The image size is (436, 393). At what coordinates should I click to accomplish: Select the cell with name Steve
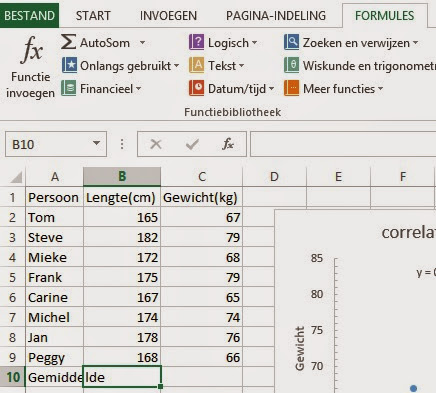click(54, 237)
